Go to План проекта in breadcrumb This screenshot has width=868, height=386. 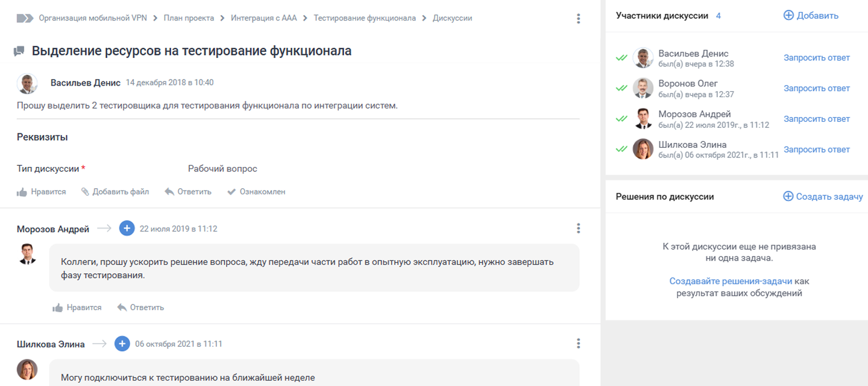pyautogui.click(x=189, y=18)
